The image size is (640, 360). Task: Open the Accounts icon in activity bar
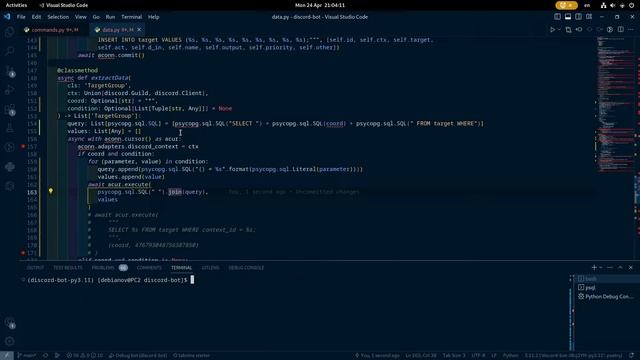[9, 322]
